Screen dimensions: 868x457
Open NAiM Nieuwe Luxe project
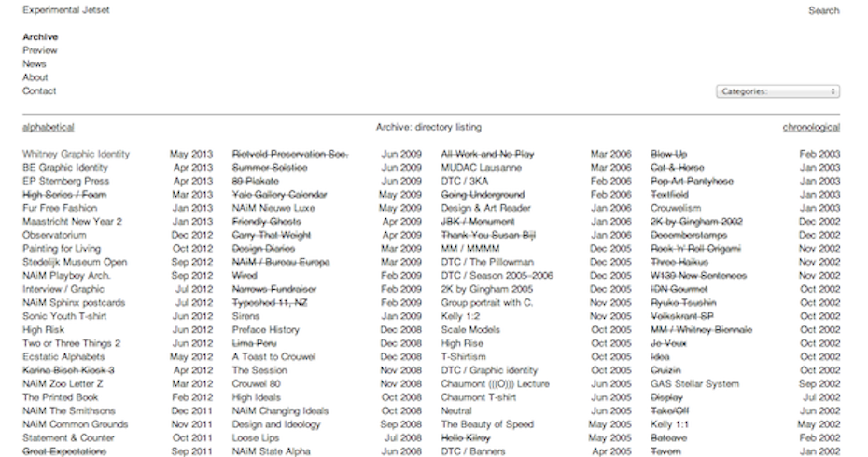click(273, 208)
